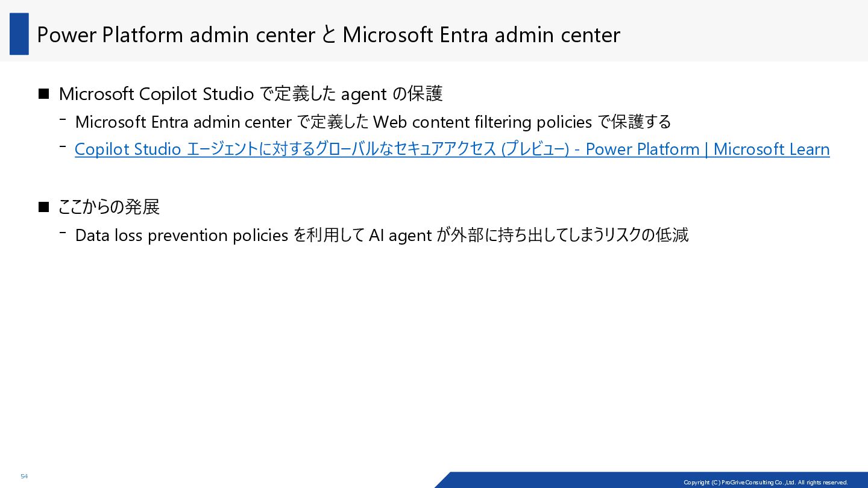
Task: Click the "で定義した agent の保護" heading text
Action: click(x=351, y=94)
